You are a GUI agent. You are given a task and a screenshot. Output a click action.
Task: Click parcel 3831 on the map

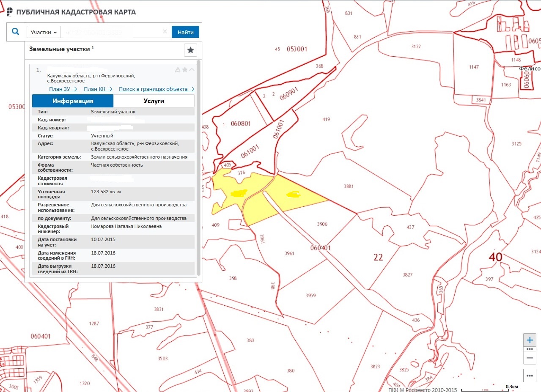[159, 310]
